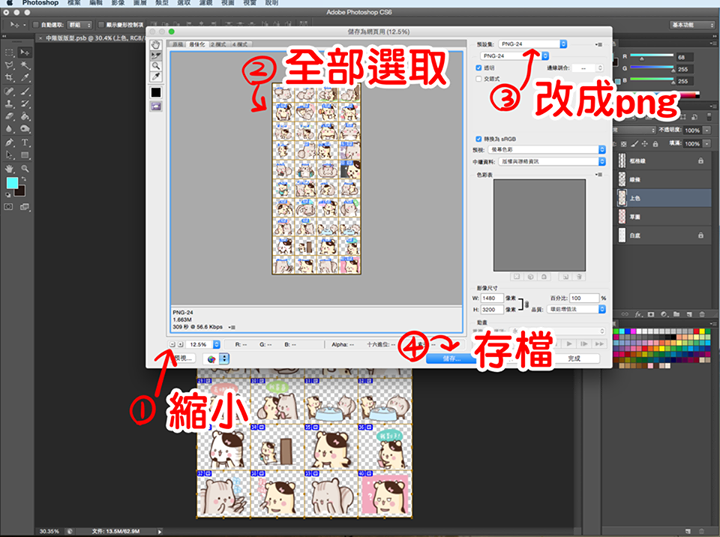Screen dimensions: 720x537
Task: Switch to the 4-Up tab
Action: [240, 44]
